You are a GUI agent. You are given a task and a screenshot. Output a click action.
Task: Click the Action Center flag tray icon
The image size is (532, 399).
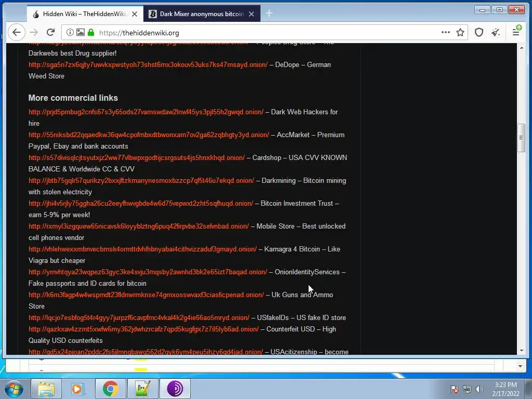coord(454,389)
